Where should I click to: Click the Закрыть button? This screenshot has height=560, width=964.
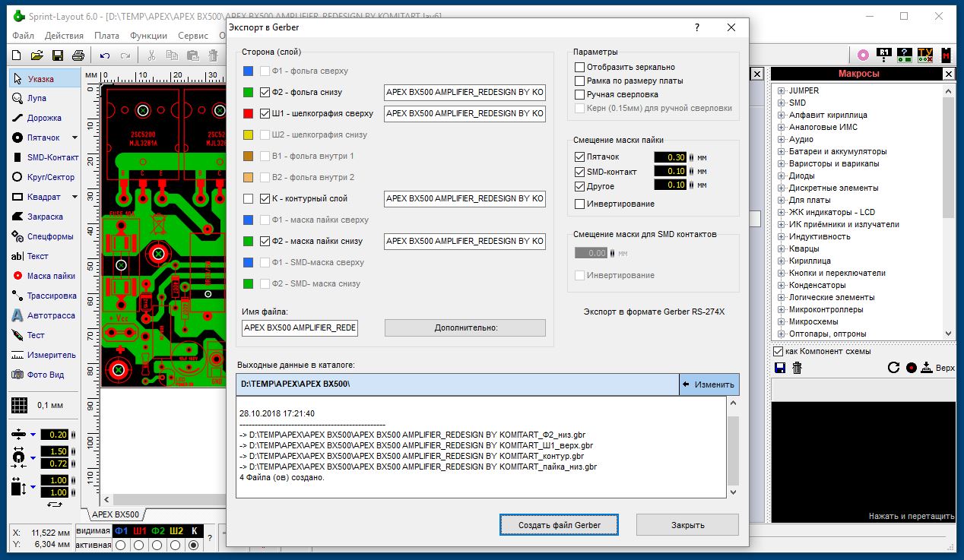coord(687,524)
